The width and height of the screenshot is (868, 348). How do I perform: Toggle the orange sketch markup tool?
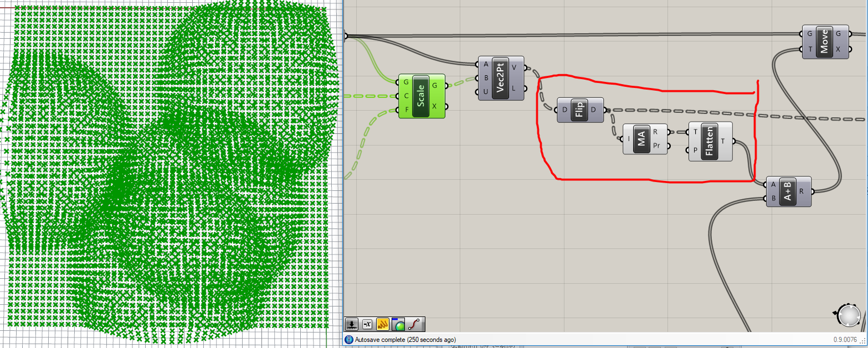point(383,324)
